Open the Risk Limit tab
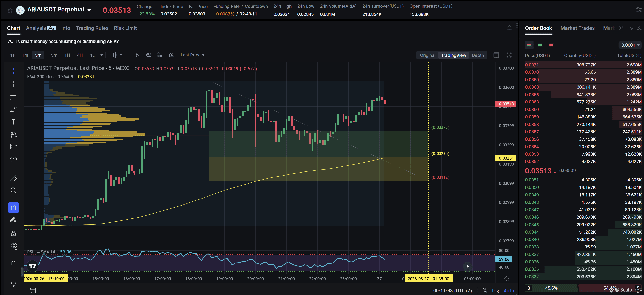 click(x=125, y=28)
